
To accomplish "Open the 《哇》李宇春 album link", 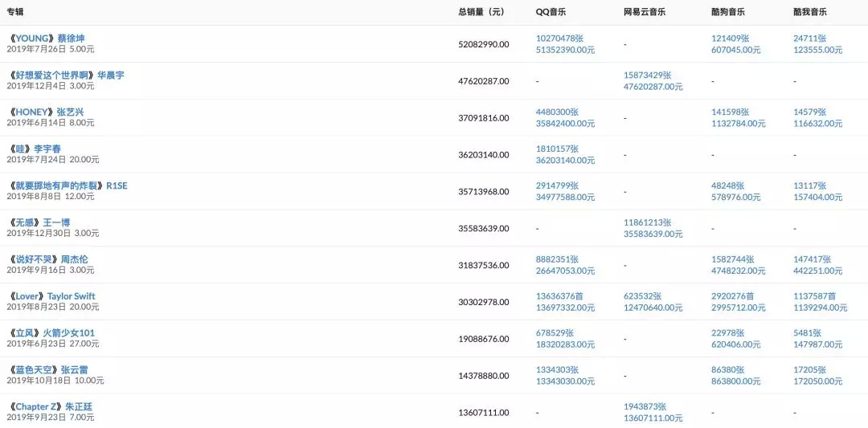I will 34,149.
